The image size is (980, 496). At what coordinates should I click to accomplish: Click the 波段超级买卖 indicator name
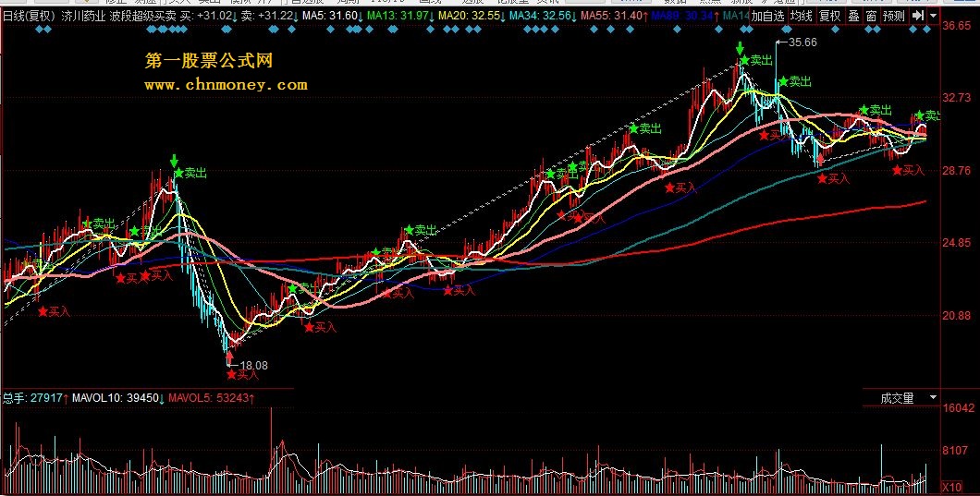(x=142, y=16)
